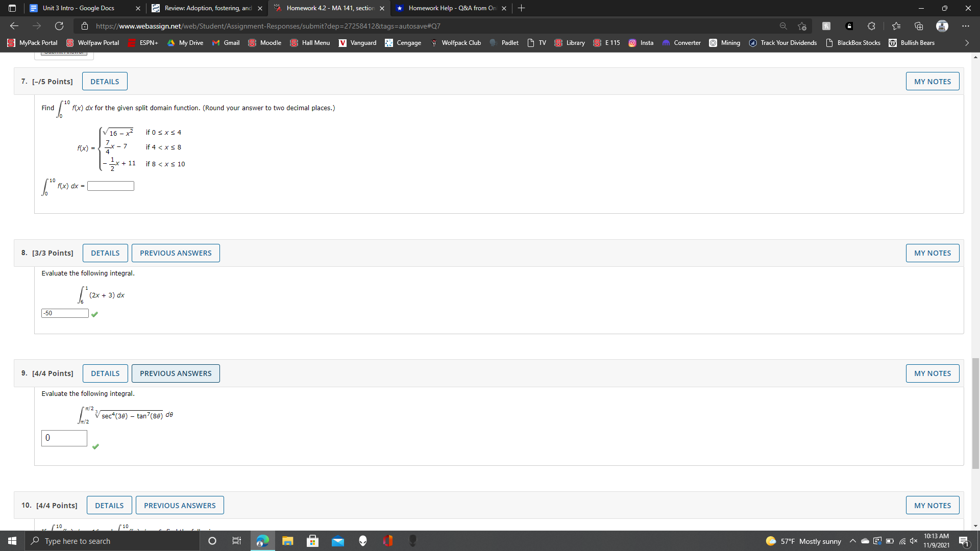Screen dimensions: 980x551
Task: Open browser extensions puzzle icon
Action: pyautogui.click(x=871, y=26)
